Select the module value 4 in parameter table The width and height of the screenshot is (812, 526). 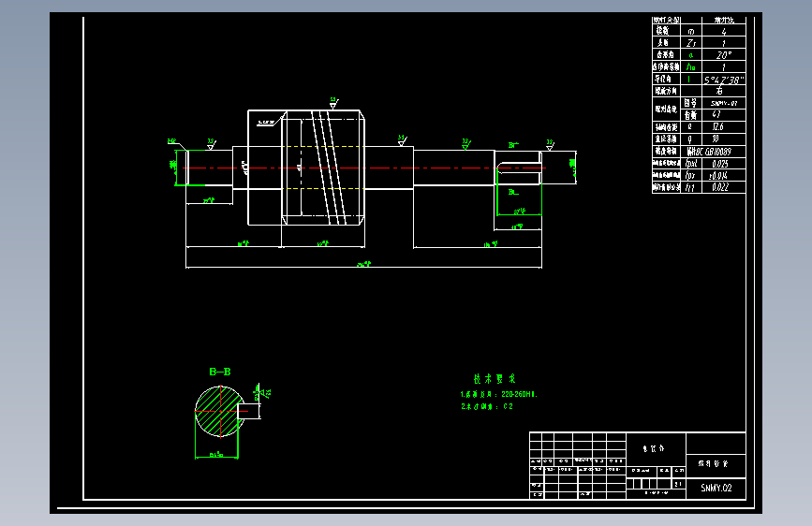[x=723, y=32]
